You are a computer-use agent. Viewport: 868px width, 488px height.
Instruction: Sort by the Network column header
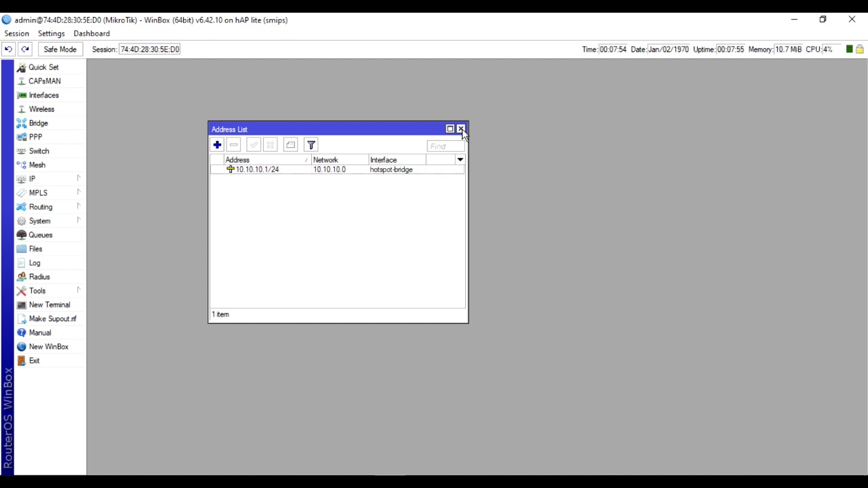340,160
